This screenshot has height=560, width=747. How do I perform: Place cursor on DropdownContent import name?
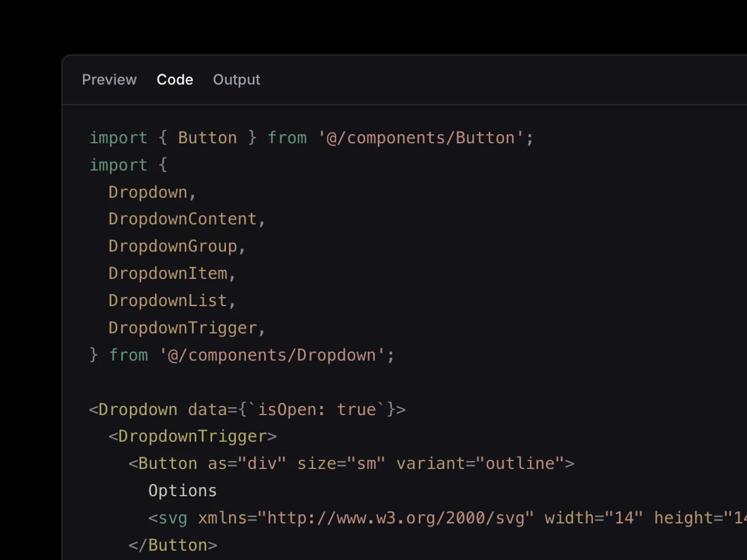pos(182,219)
